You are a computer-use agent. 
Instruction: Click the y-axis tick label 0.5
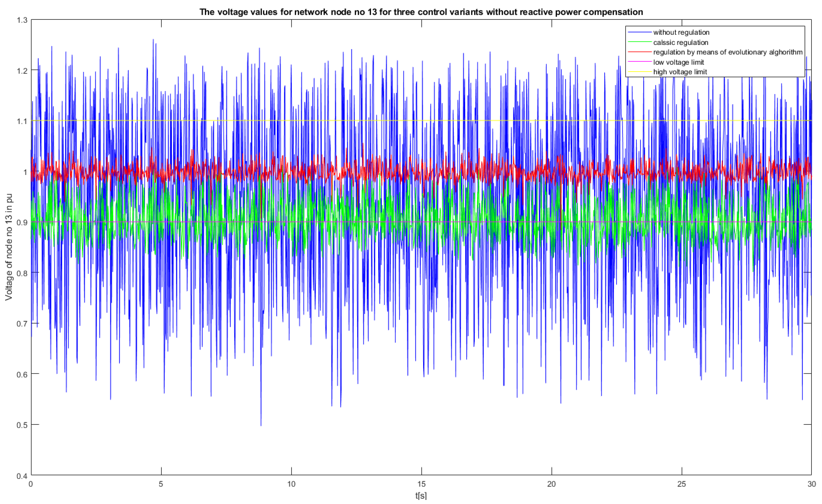coord(22,425)
